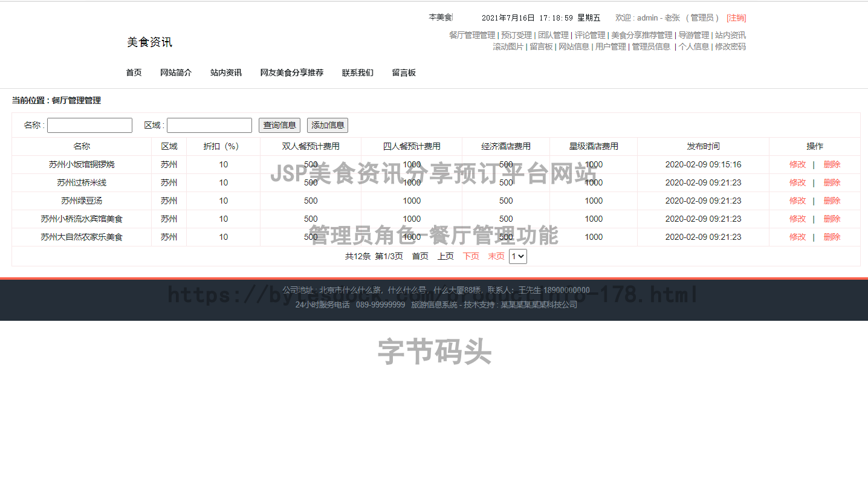The height and width of the screenshot is (499, 868).
Task: Go to 留言板 in main navigation
Action: click(404, 72)
